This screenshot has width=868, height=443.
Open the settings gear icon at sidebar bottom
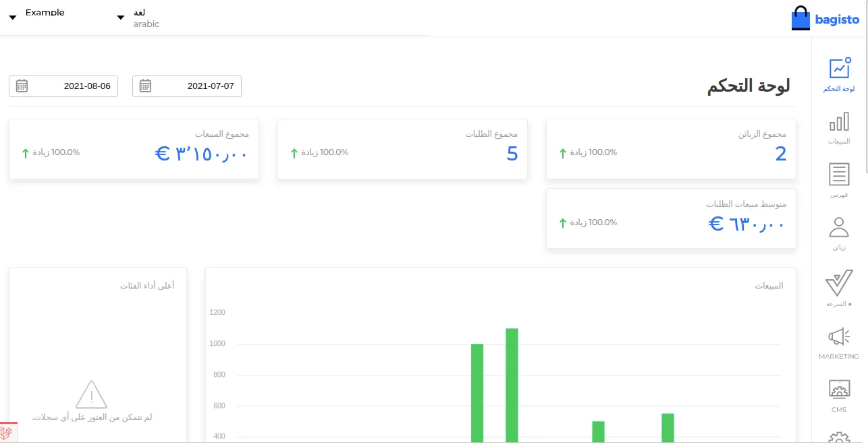tap(839, 437)
